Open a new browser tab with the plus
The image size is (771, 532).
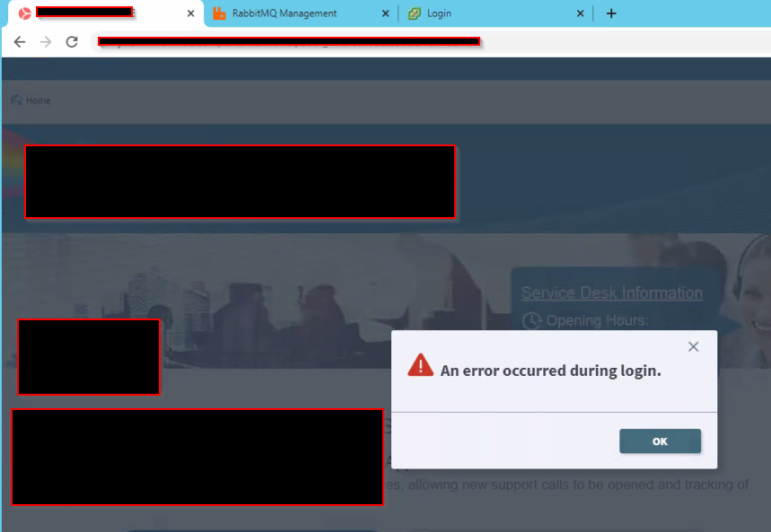click(611, 13)
